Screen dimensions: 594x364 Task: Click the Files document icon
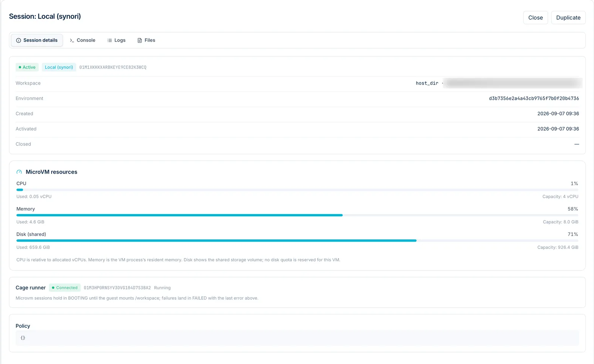coord(140,40)
